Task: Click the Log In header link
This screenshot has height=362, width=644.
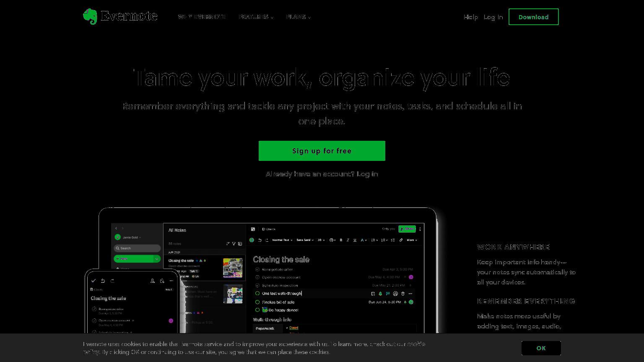Action: [x=493, y=17]
